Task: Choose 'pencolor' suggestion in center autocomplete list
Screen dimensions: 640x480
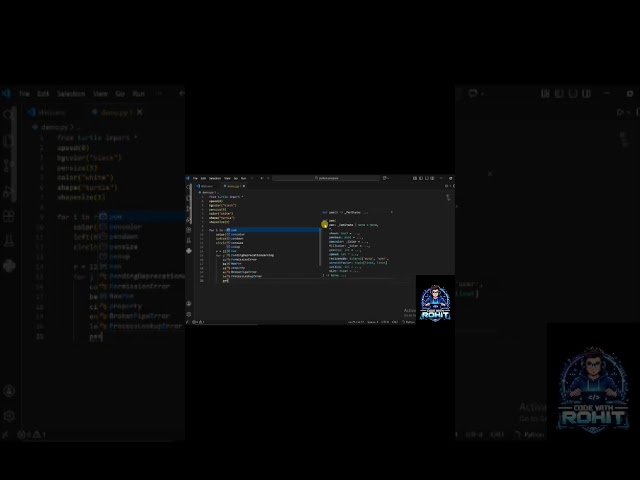Action: 273,234
